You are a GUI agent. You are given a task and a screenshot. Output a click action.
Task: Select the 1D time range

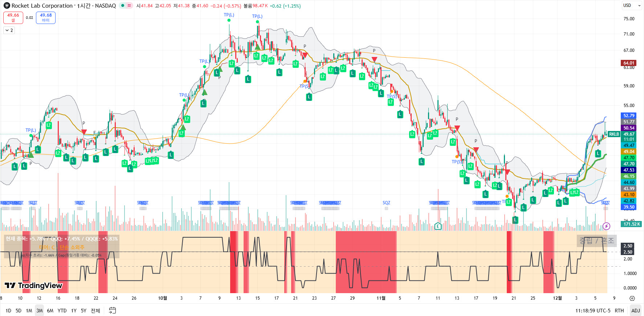tap(8, 311)
